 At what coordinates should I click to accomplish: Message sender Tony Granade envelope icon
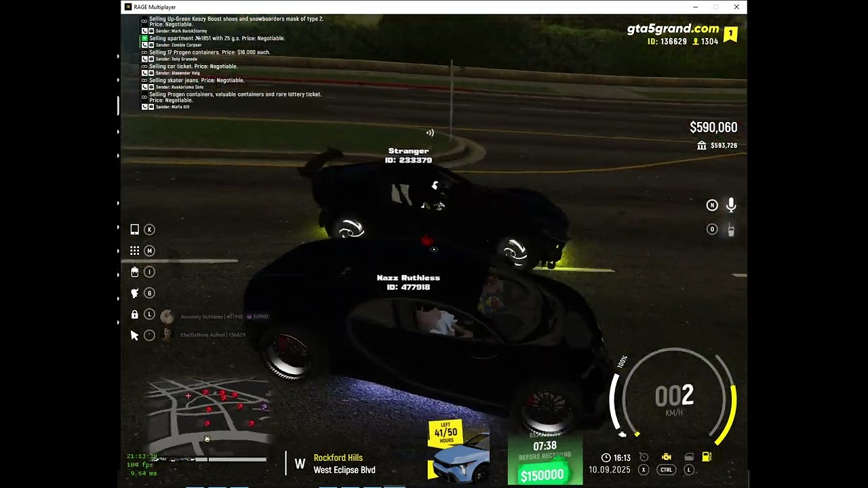click(x=151, y=59)
